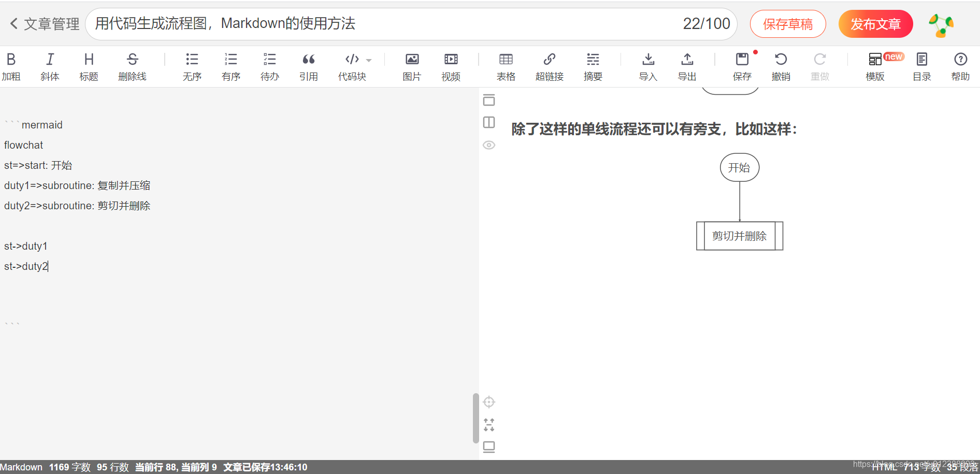Click the 'st=>start: 开始' line
Viewport: 980px width, 474px height.
[38, 165]
